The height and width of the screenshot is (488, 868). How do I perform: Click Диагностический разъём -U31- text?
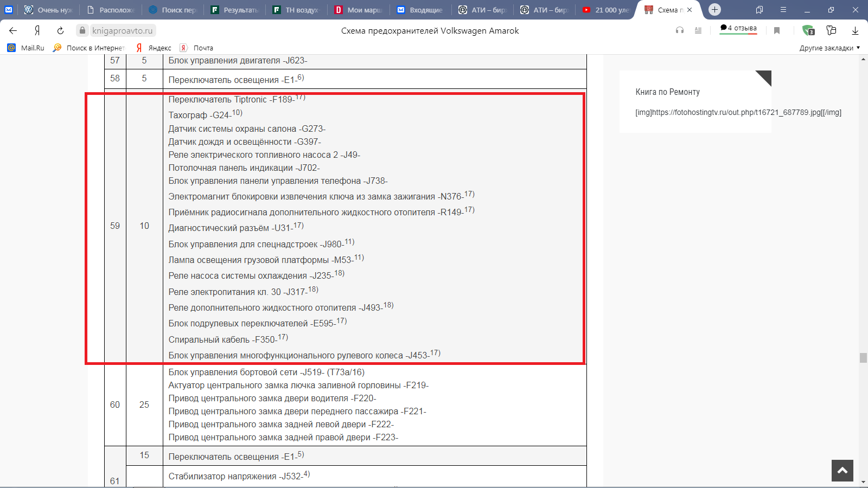235,227
